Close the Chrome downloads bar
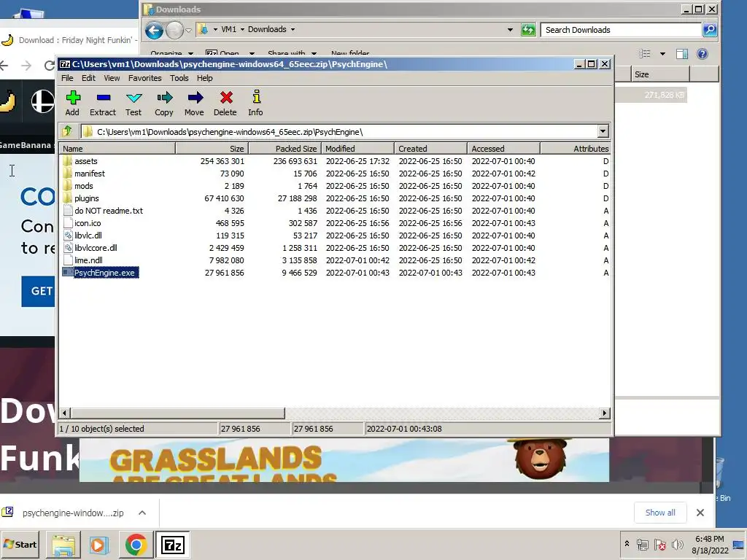The width and height of the screenshot is (747, 560). [700, 513]
